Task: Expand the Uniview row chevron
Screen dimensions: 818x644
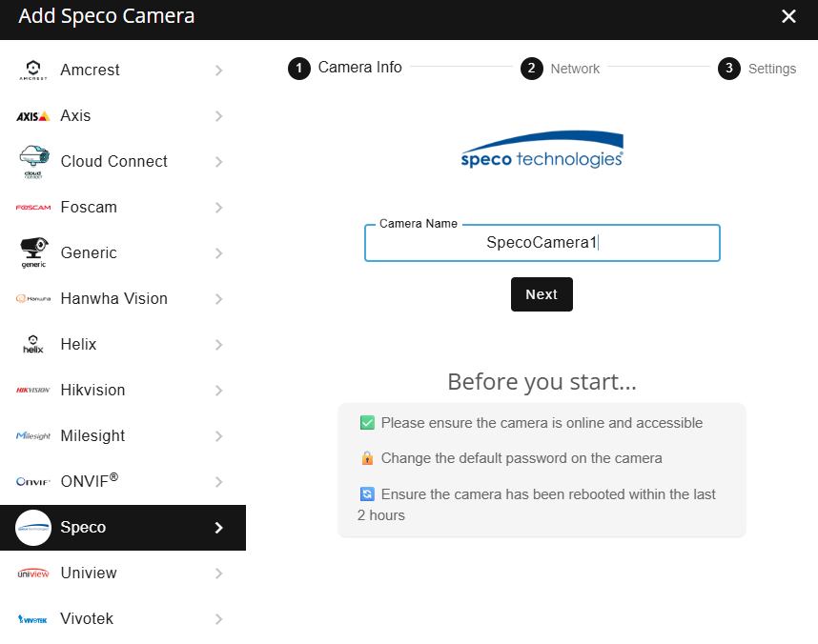Action: 218,574
